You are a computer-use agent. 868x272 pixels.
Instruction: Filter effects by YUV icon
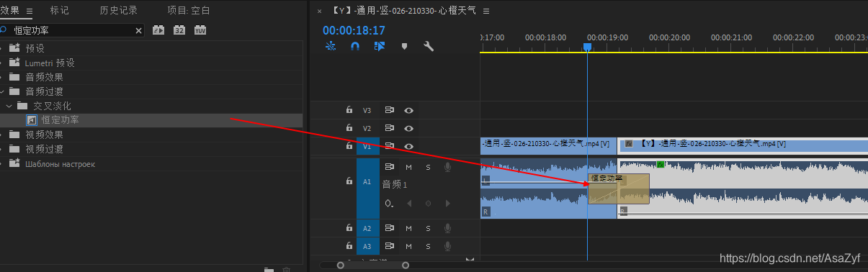[x=200, y=31]
